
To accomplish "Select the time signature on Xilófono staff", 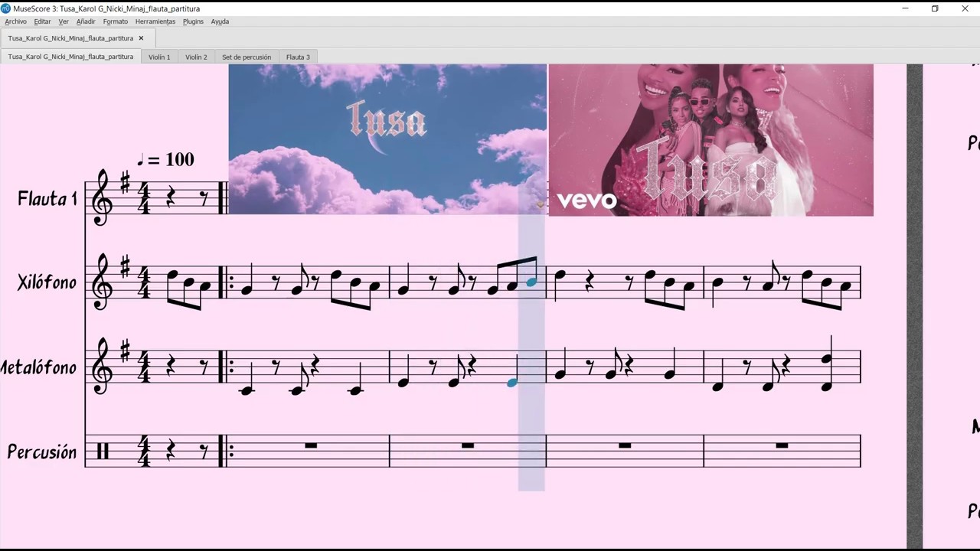I will (x=145, y=282).
